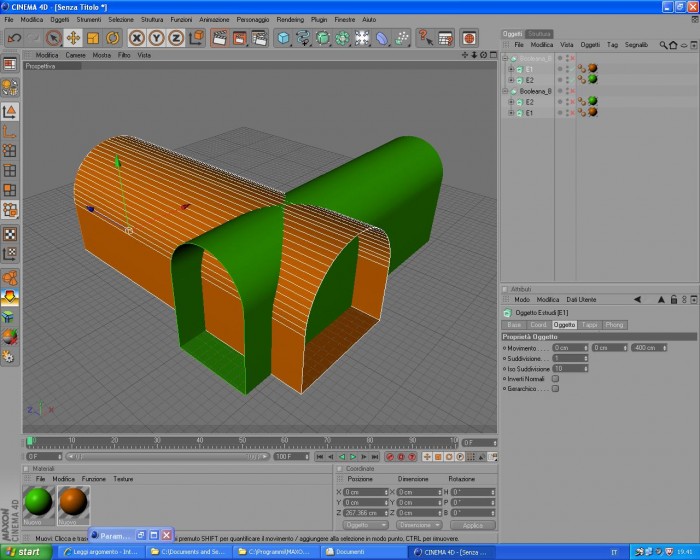Open the Rendering menu
The height and width of the screenshot is (560, 700).
(290, 20)
